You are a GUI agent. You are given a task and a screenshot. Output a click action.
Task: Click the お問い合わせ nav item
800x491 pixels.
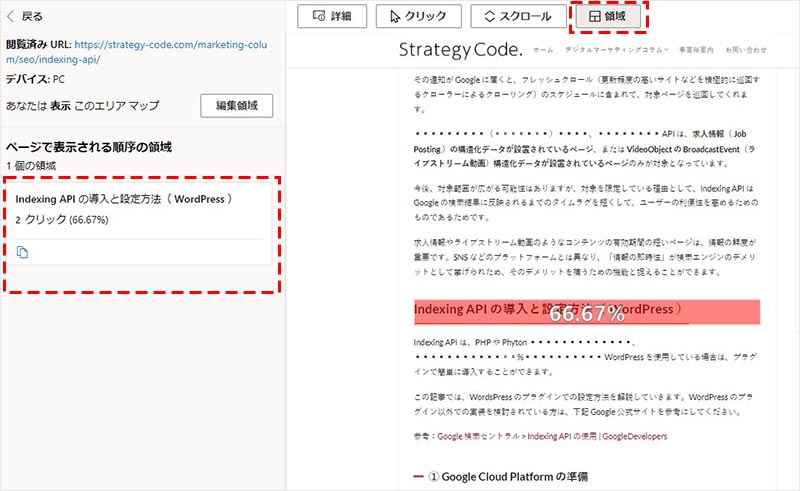[x=746, y=49]
